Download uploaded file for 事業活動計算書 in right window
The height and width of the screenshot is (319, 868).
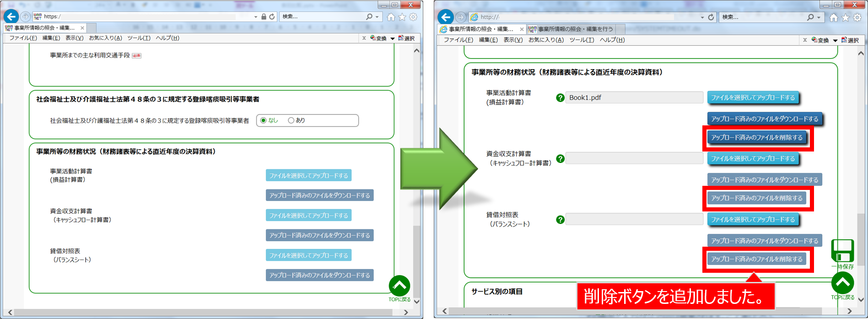point(765,119)
